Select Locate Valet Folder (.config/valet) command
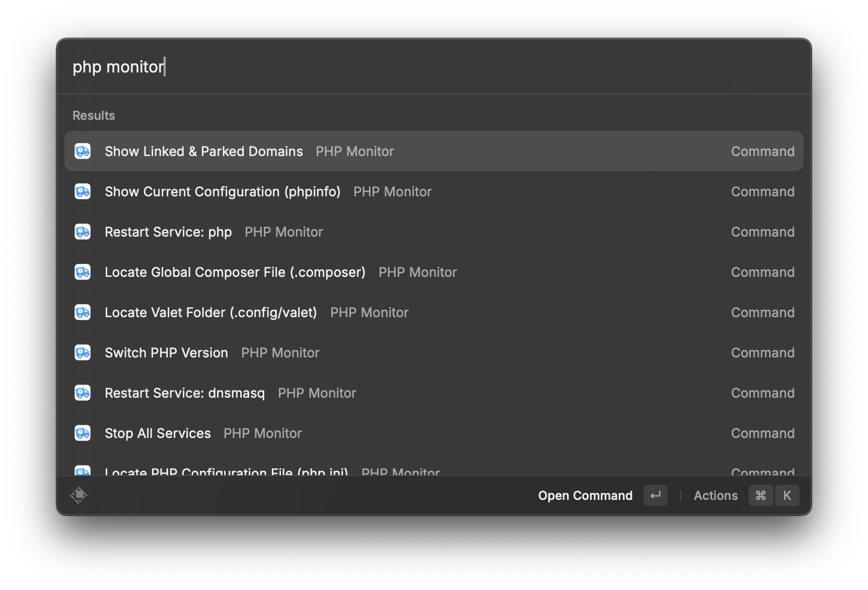 (x=434, y=312)
